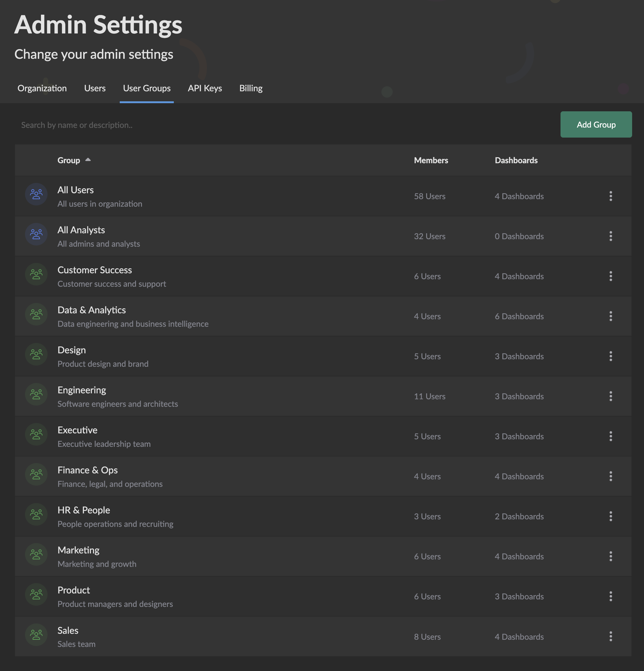Click the Data & Analytics group icon

click(x=36, y=314)
